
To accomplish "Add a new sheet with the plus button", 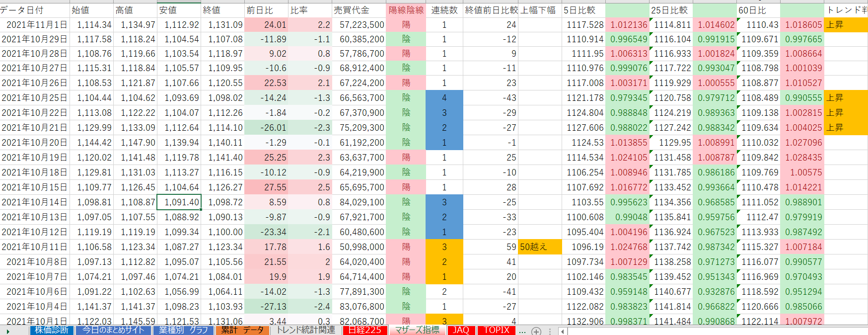I will pos(536,331).
